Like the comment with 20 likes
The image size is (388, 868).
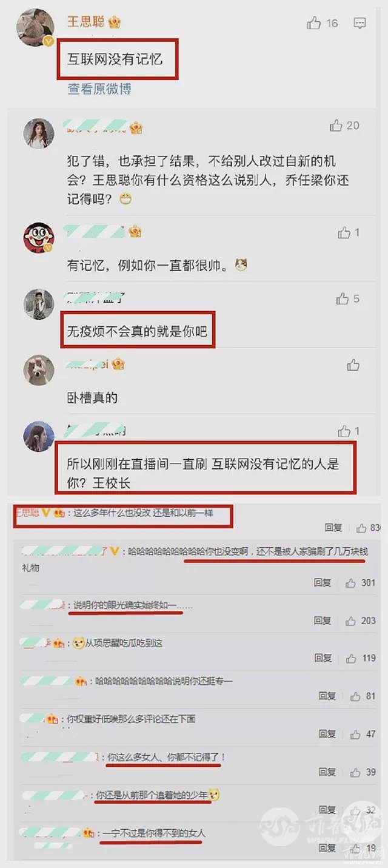tap(336, 126)
